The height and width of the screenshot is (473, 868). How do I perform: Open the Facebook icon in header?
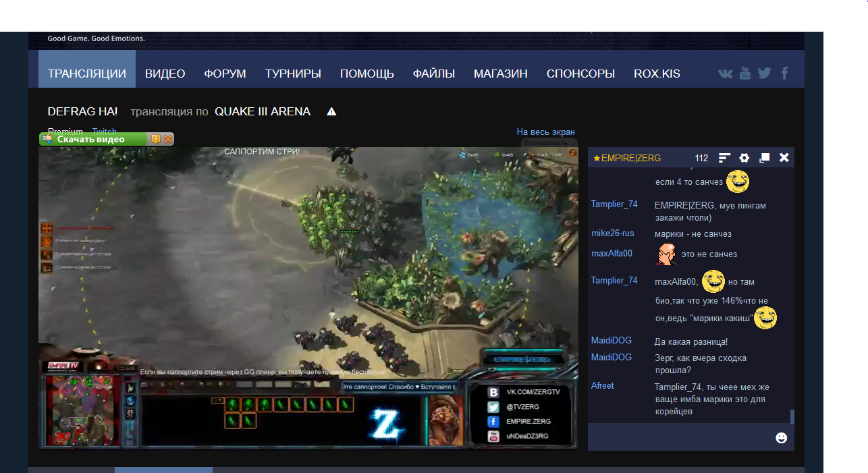[785, 73]
